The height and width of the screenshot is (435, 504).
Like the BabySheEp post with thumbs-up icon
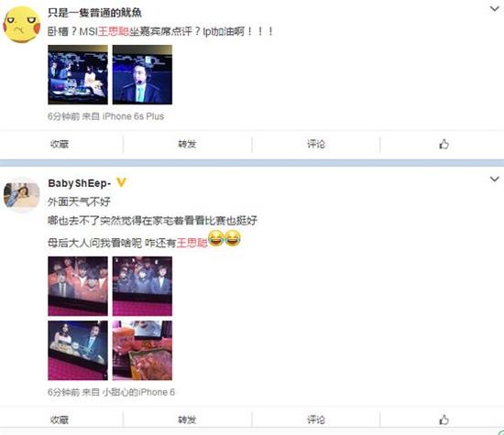pos(444,419)
